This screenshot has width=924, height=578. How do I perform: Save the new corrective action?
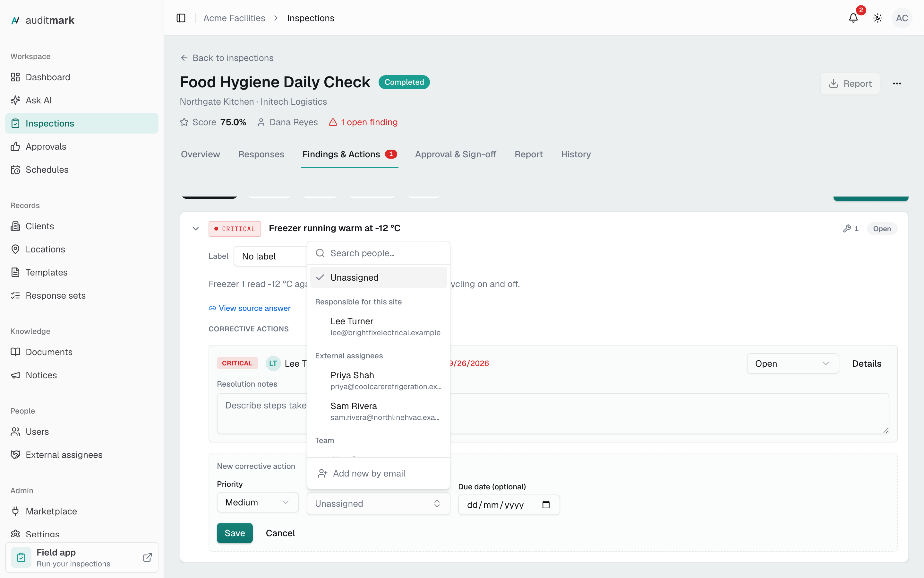(235, 533)
